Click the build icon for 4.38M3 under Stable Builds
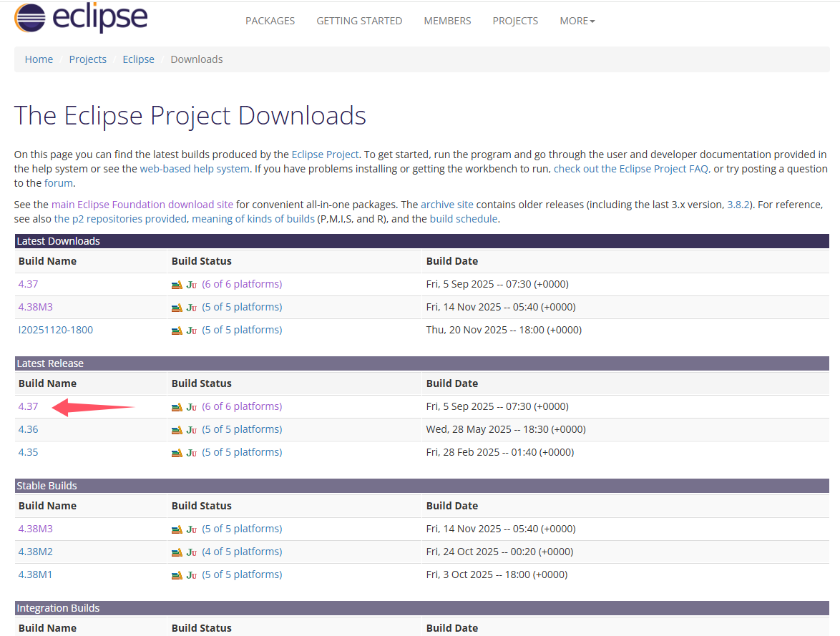This screenshot has width=840, height=636. [177, 530]
